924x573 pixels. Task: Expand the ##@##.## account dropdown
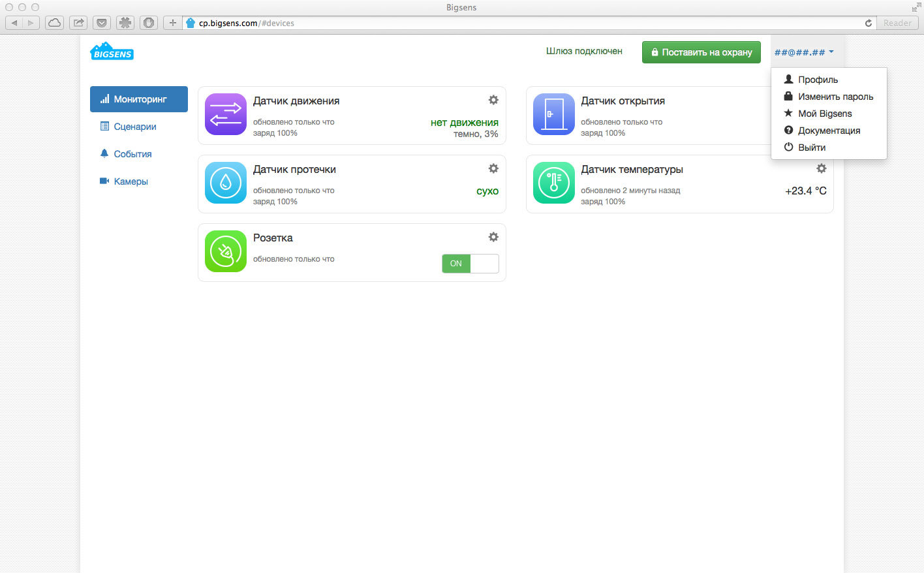(804, 52)
